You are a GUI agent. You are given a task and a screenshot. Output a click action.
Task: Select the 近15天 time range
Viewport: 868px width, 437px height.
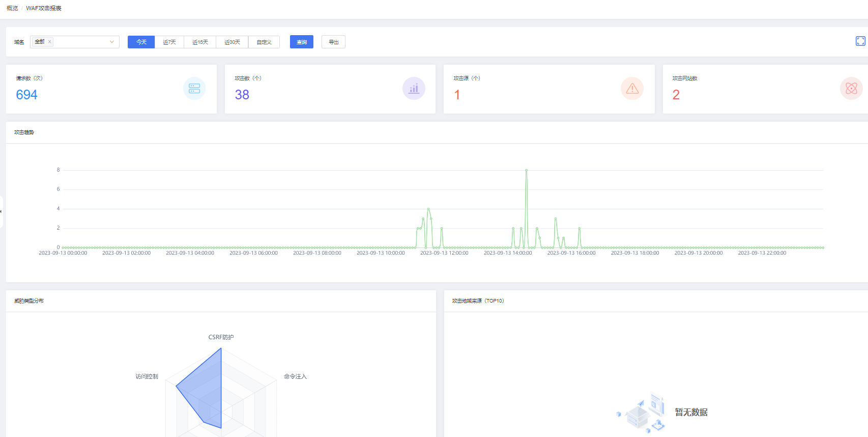pyautogui.click(x=200, y=42)
